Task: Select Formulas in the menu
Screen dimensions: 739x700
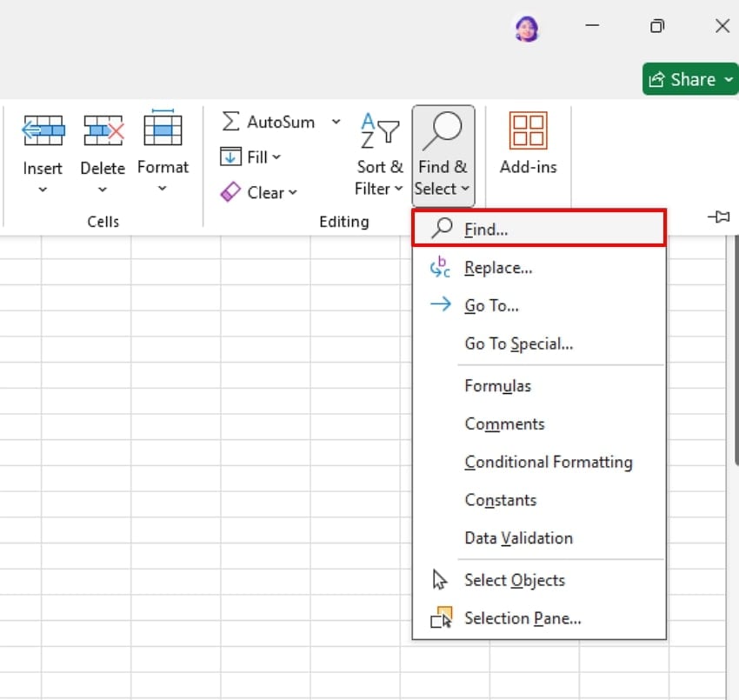Action: (539, 386)
